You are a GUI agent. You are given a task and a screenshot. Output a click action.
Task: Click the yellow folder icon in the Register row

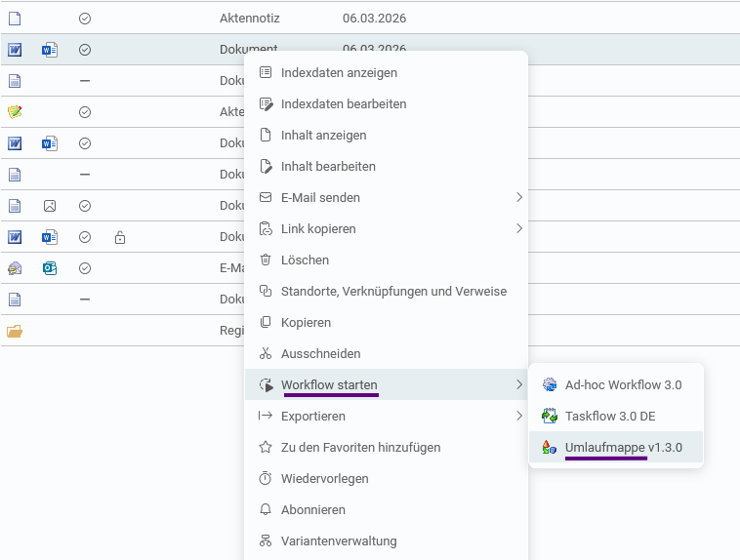[x=15, y=331]
